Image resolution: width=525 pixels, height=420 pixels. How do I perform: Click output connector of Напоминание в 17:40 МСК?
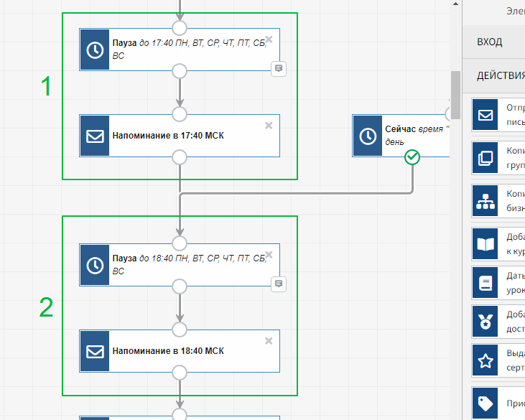180,157
